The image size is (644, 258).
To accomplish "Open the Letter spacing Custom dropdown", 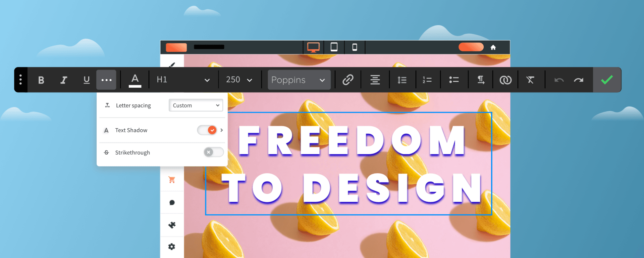I will click(196, 105).
